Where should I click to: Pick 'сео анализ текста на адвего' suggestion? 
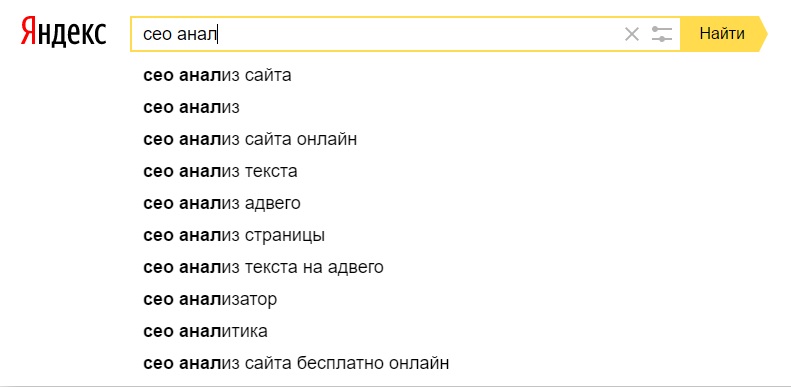[263, 267]
